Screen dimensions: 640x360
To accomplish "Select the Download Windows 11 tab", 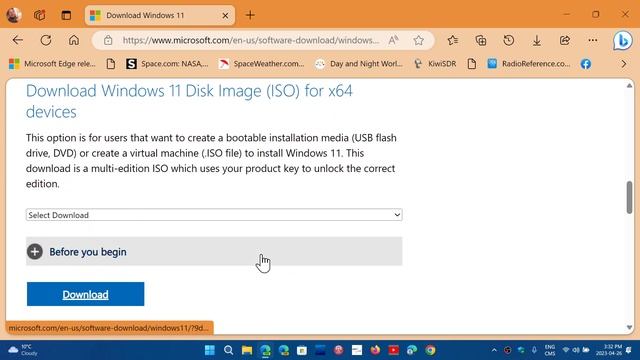I will [159, 16].
